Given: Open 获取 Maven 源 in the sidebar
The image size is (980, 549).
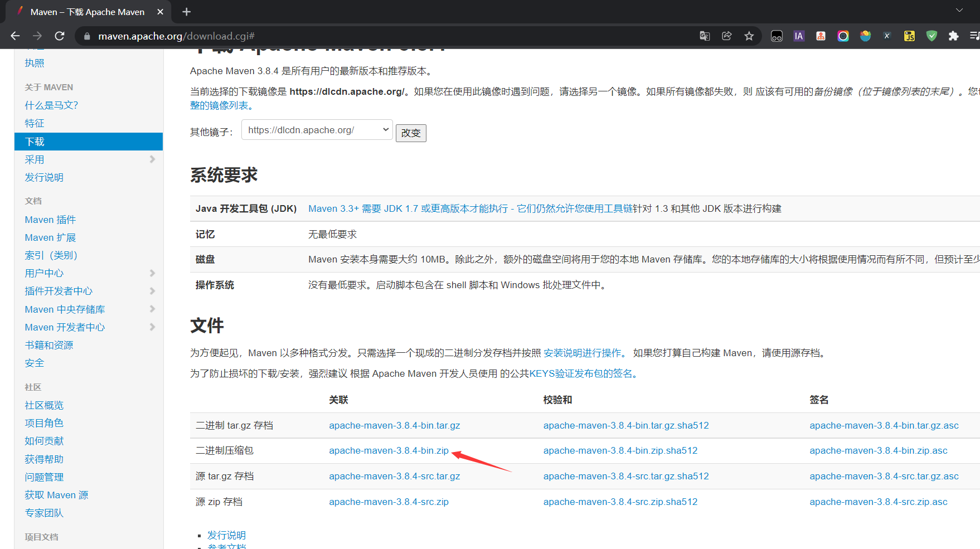Looking at the screenshot, I should [56, 495].
